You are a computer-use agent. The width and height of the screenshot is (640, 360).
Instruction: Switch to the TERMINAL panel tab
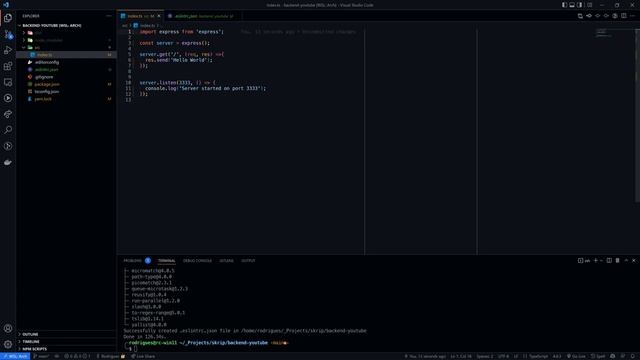coord(167,260)
